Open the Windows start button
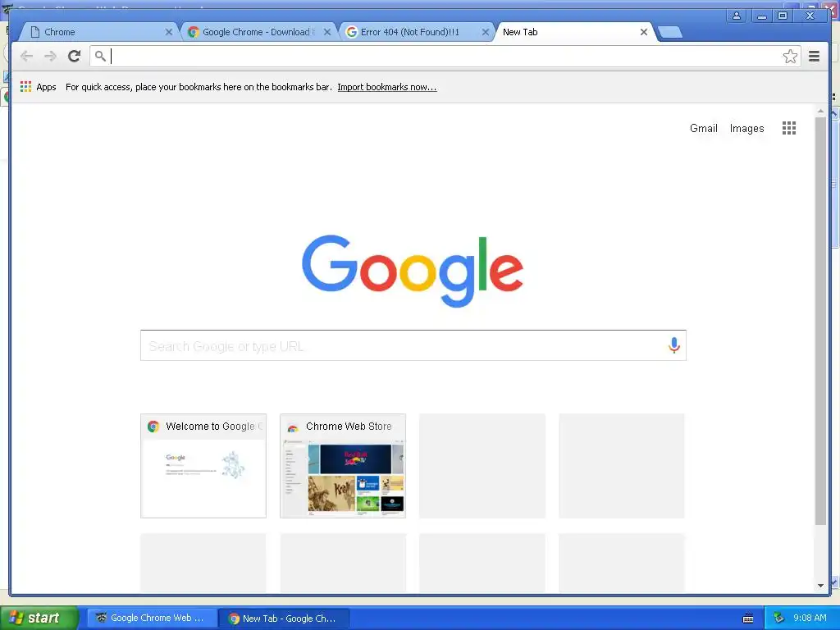 (x=39, y=618)
